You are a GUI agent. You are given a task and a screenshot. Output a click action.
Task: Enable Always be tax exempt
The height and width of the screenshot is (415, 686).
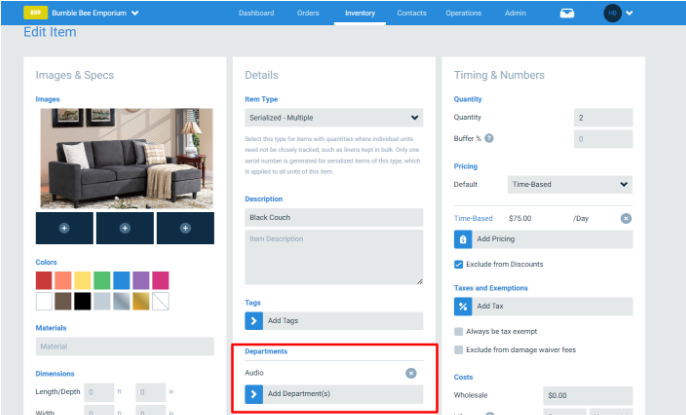(x=458, y=331)
